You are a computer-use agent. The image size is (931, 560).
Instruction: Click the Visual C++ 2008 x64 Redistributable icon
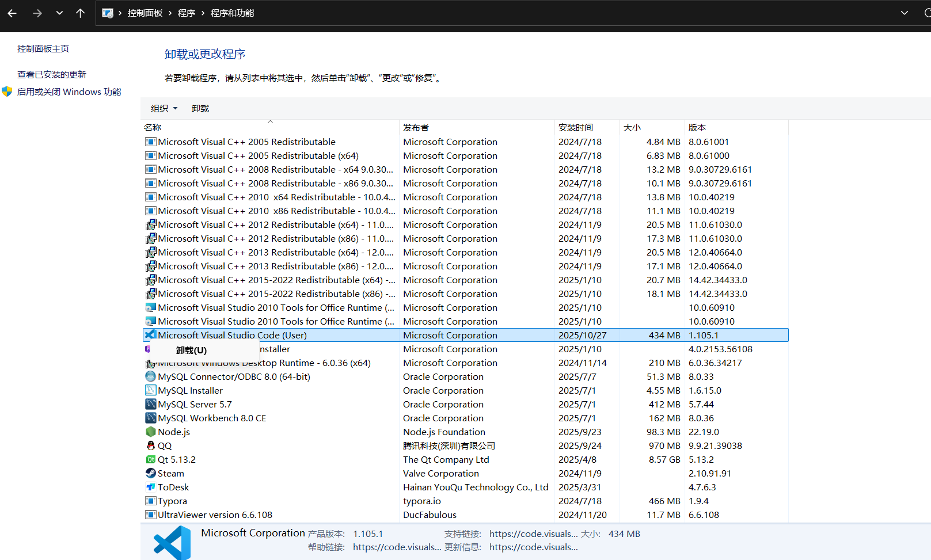tap(150, 169)
